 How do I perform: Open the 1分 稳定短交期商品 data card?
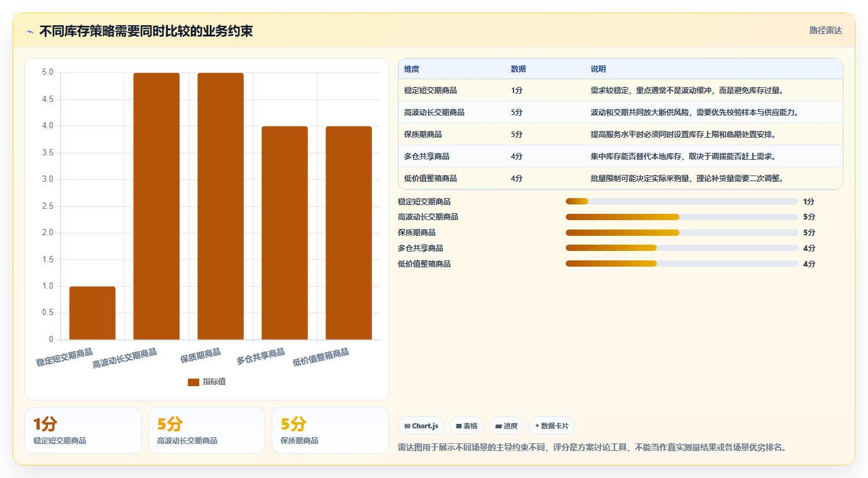coord(83,430)
